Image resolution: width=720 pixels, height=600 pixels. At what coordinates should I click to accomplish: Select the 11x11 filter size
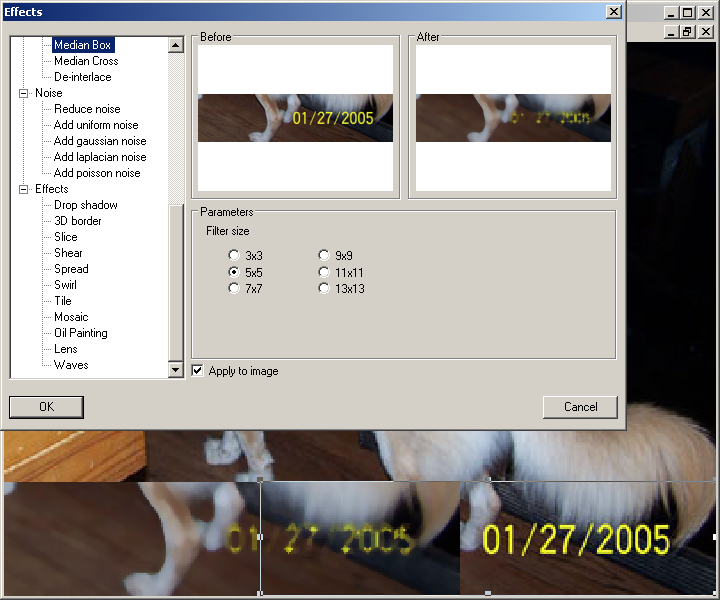324,272
